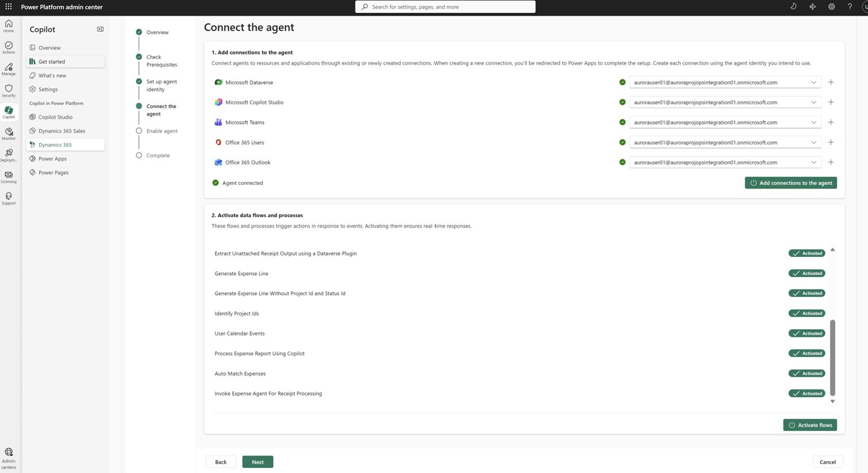868x473 pixels.
Task: Toggle dark mode with the moon icon
Action: pyautogui.click(x=793, y=6)
